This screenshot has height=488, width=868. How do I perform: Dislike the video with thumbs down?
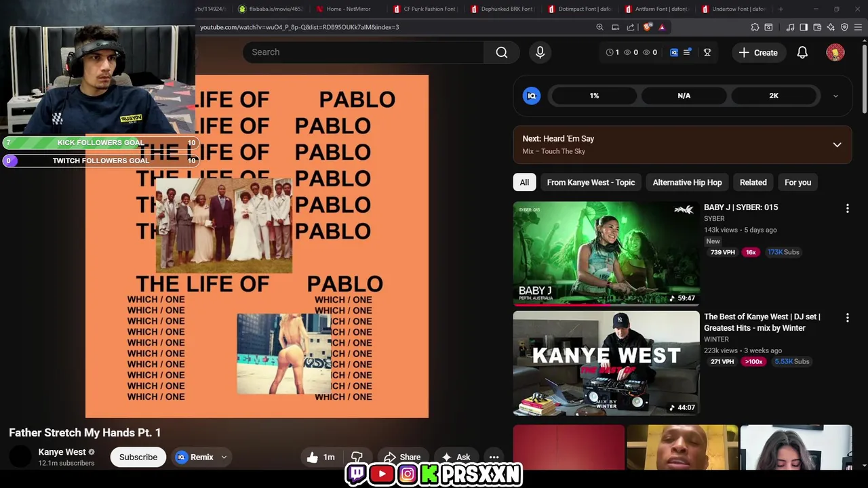click(x=357, y=457)
